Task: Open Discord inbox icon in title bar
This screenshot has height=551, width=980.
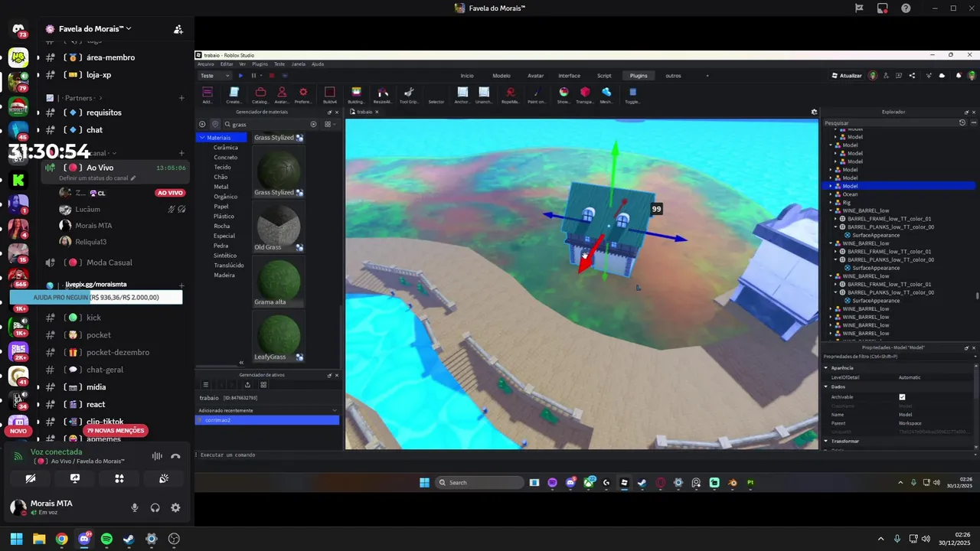Action: click(882, 8)
